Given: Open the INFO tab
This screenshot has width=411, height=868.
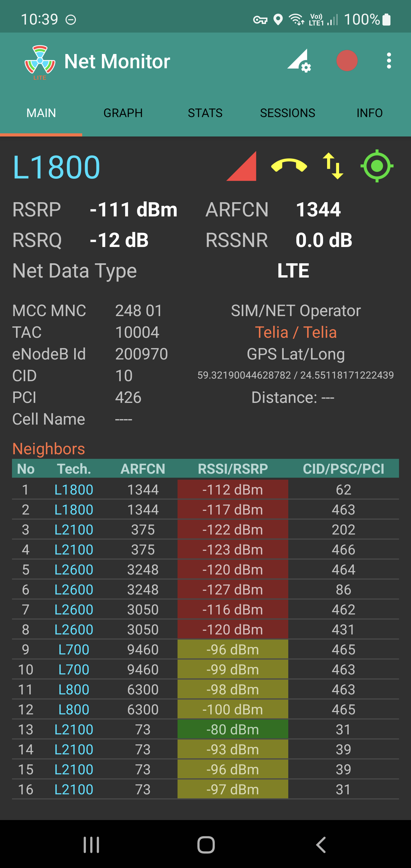Looking at the screenshot, I should 369,113.
